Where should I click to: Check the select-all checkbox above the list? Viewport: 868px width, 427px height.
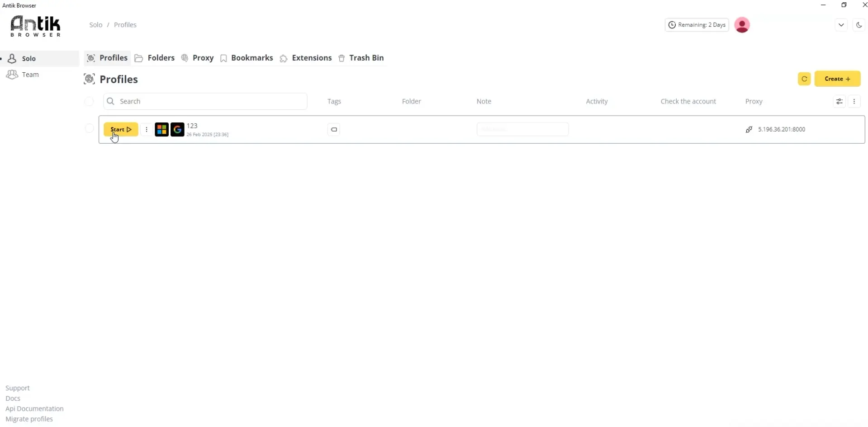click(x=89, y=101)
